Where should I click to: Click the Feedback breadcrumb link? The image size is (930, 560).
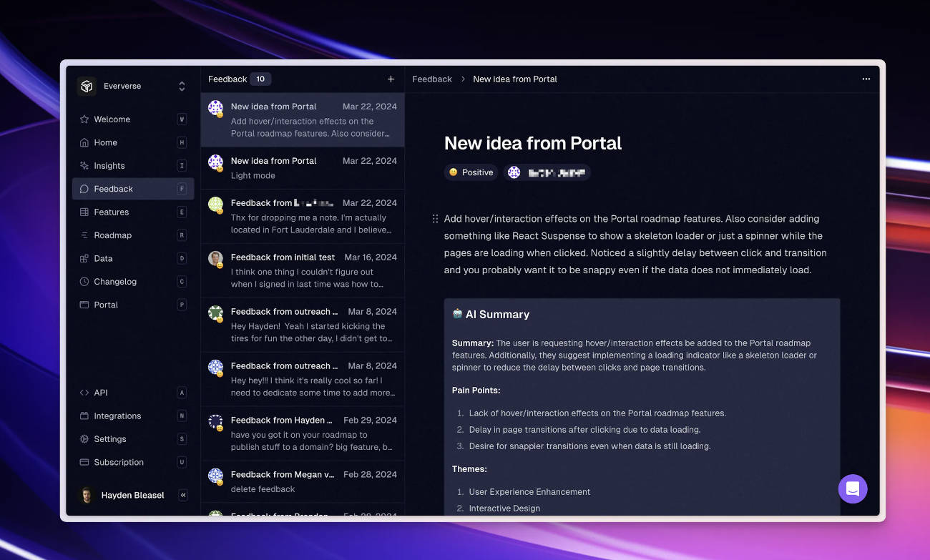click(x=432, y=79)
